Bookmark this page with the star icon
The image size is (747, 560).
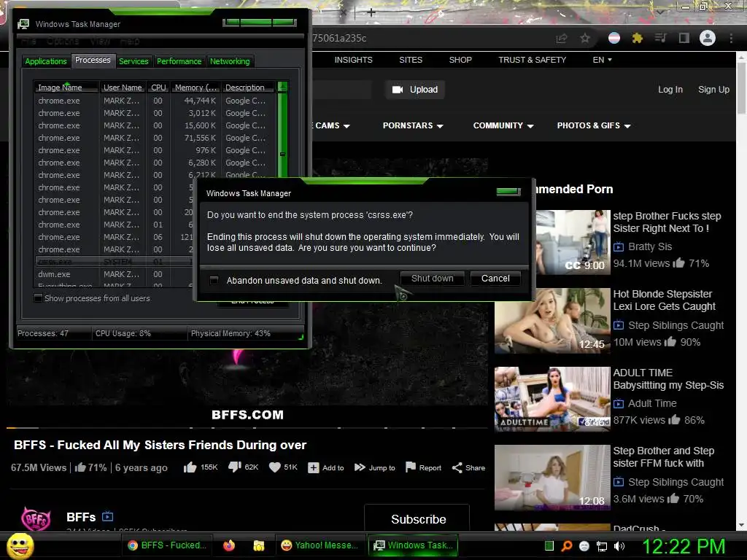point(585,38)
